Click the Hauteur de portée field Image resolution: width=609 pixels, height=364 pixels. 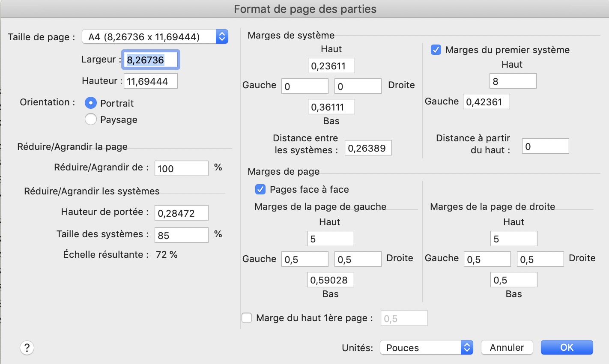point(181,213)
